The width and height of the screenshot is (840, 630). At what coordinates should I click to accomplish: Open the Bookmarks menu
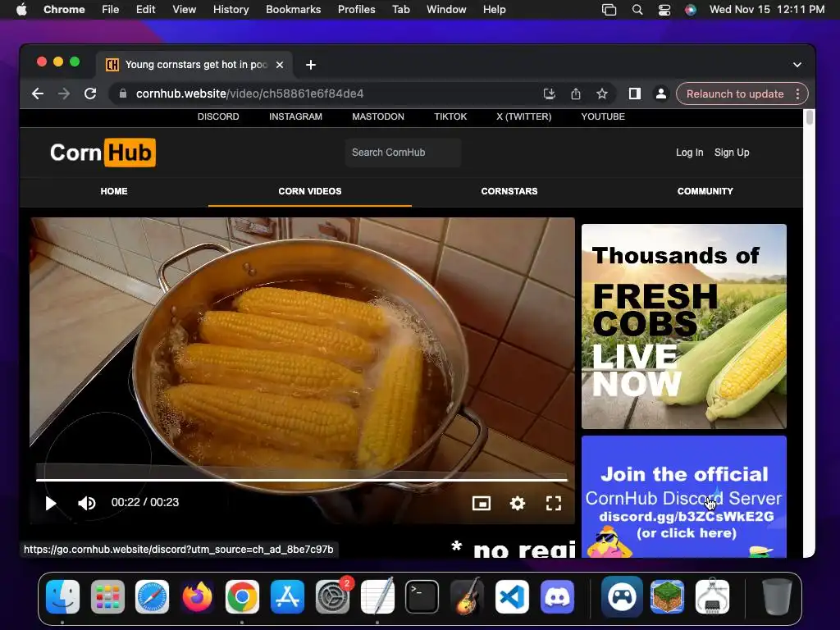pyautogui.click(x=293, y=10)
